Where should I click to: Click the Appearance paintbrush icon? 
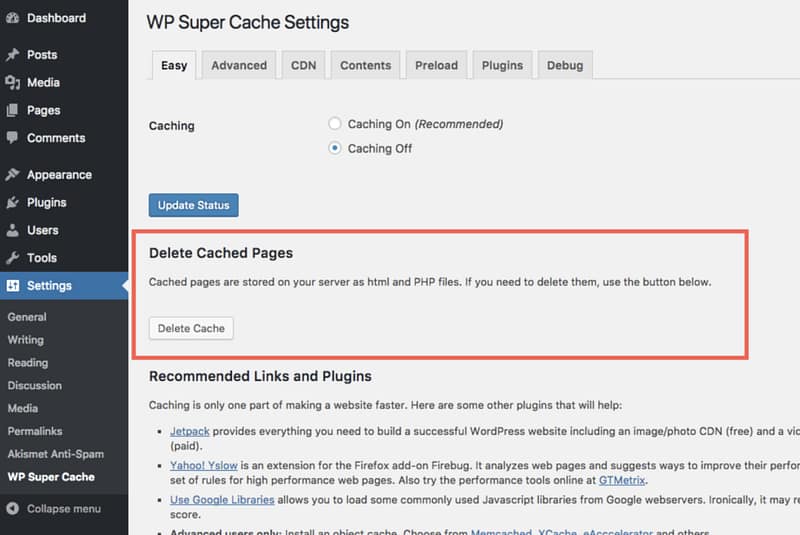point(12,175)
